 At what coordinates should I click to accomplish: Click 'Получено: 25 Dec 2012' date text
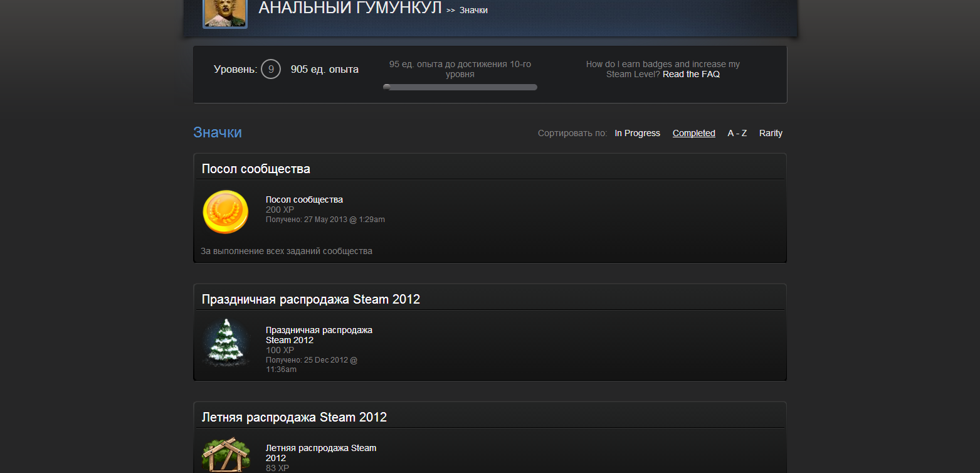click(x=312, y=364)
